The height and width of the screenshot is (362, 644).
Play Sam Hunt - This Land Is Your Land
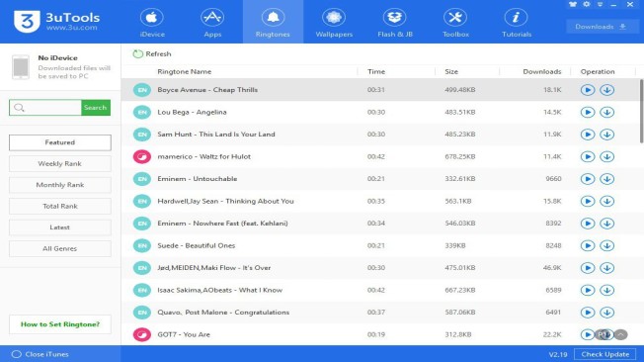(x=588, y=135)
